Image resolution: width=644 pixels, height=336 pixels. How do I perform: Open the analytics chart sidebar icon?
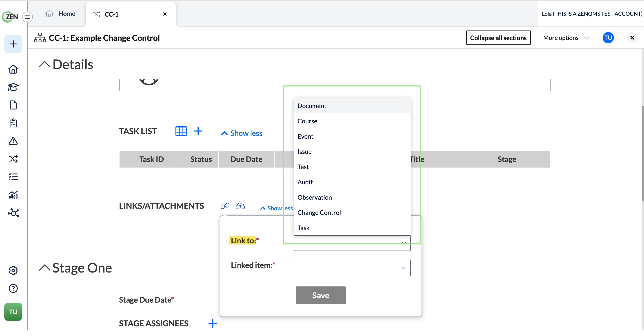point(13,195)
